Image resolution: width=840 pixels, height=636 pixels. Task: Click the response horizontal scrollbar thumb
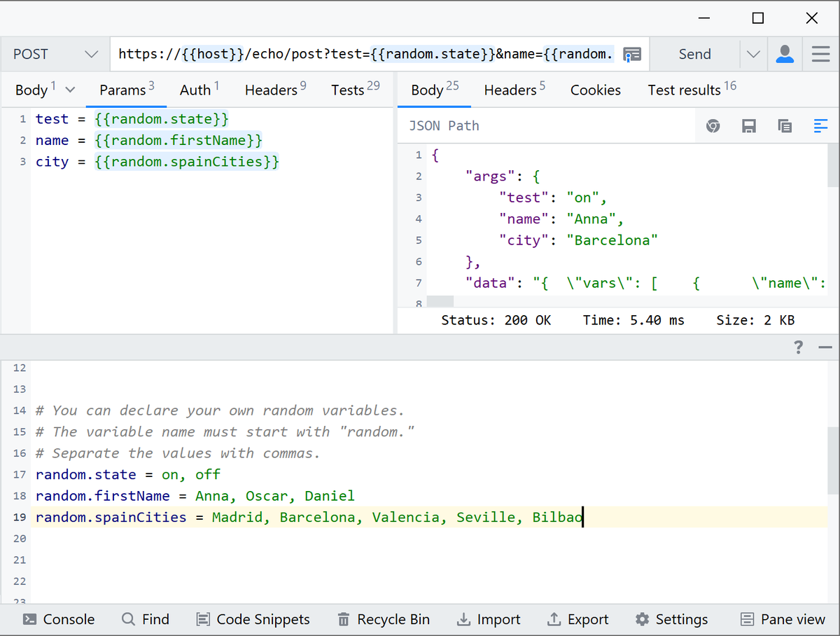tap(440, 301)
